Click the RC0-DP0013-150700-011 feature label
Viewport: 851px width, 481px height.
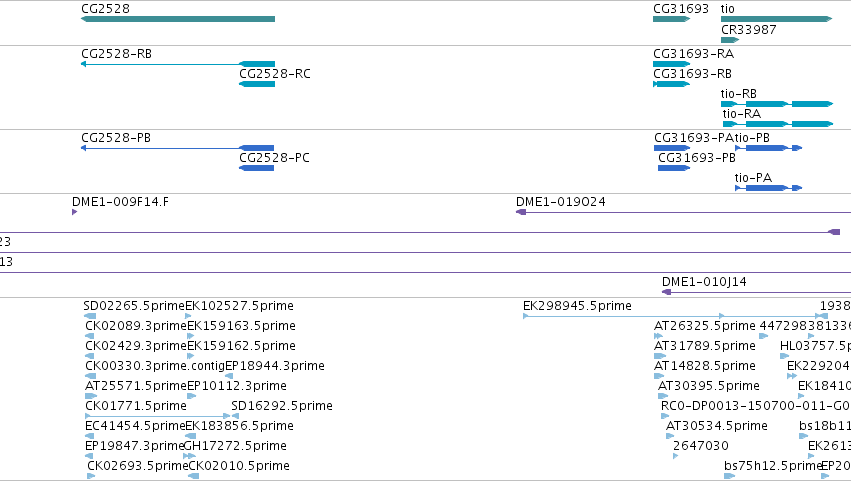[x=755, y=406]
